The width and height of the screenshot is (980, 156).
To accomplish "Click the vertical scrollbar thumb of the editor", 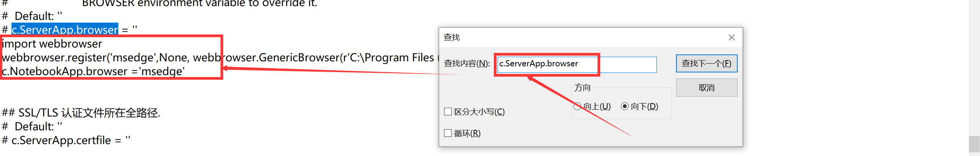I will (974, 144).
